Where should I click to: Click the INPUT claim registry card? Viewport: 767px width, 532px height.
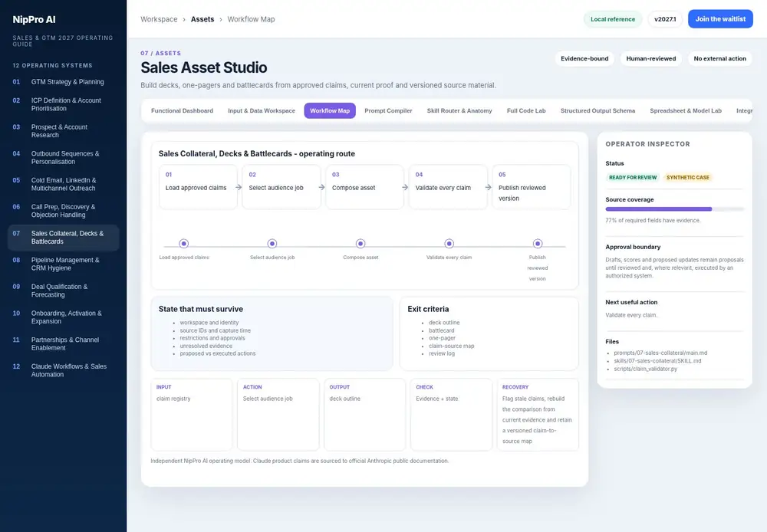click(192, 414)
